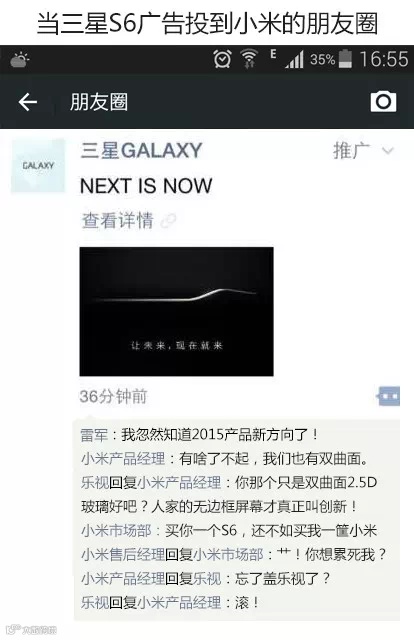Screen dimensions: 414x640
Task: Tap 小米售后经理 commenter name
Action: point(123,555)
